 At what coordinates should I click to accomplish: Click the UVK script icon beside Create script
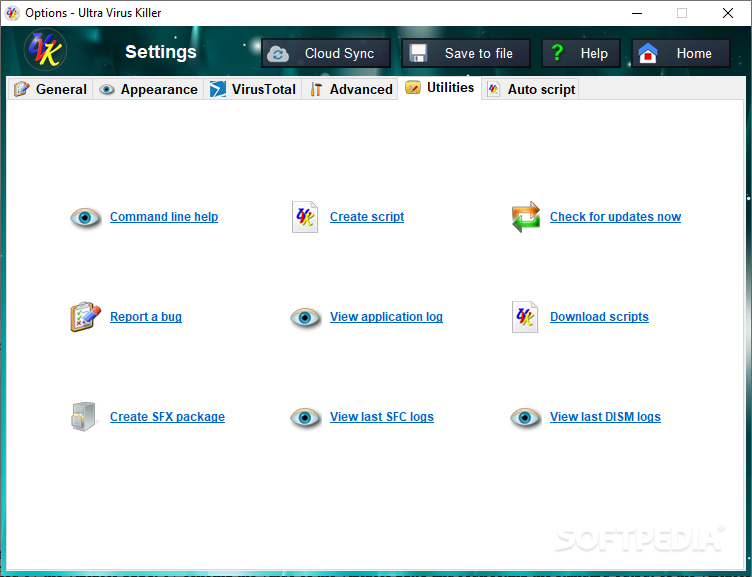(x=305, y=217)
